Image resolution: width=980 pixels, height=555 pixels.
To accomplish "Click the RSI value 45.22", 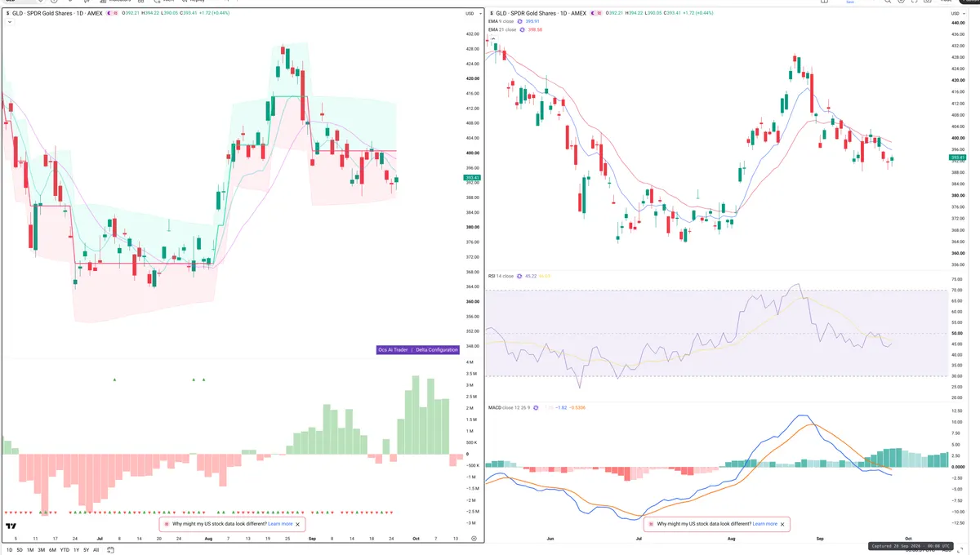I will (x=532, y=276).
